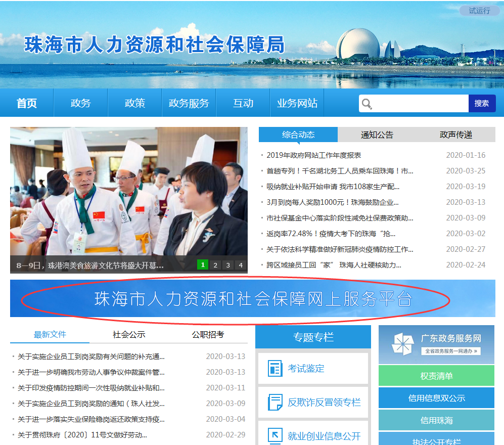Open 首趟专列！千名湖北务工人员 news link

340,171
